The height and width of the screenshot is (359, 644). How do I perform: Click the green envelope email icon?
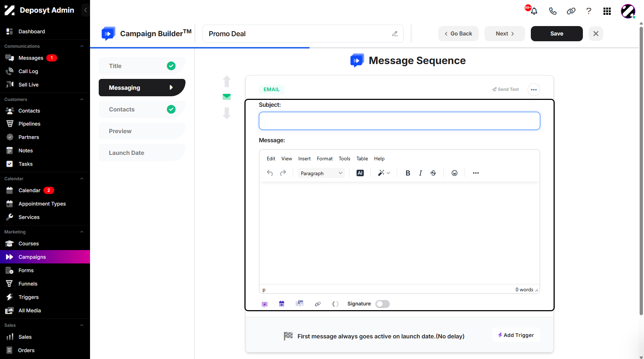click(x=227, y=97)
